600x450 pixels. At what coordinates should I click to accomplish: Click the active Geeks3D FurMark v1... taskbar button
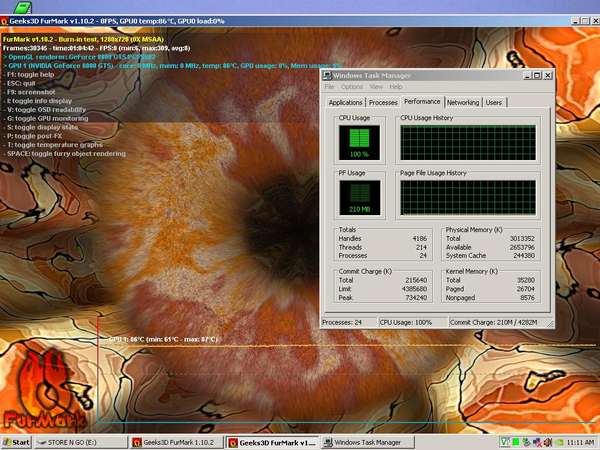(272, 442)
